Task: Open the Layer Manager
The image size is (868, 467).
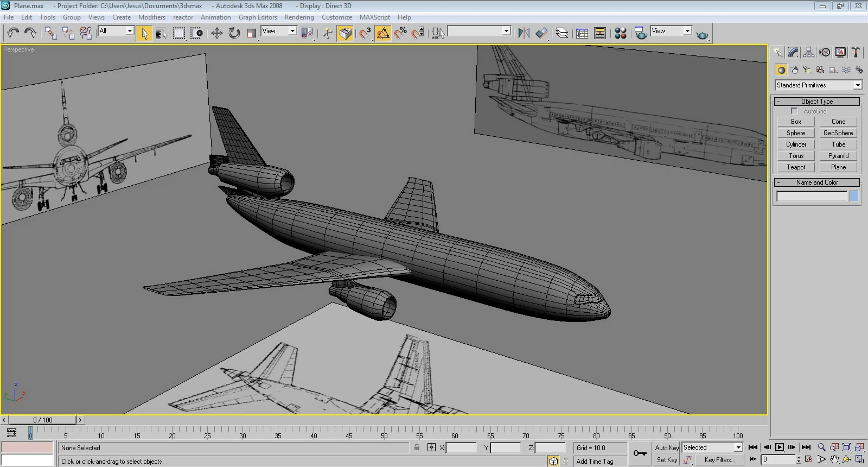Action: click(562, 34)
